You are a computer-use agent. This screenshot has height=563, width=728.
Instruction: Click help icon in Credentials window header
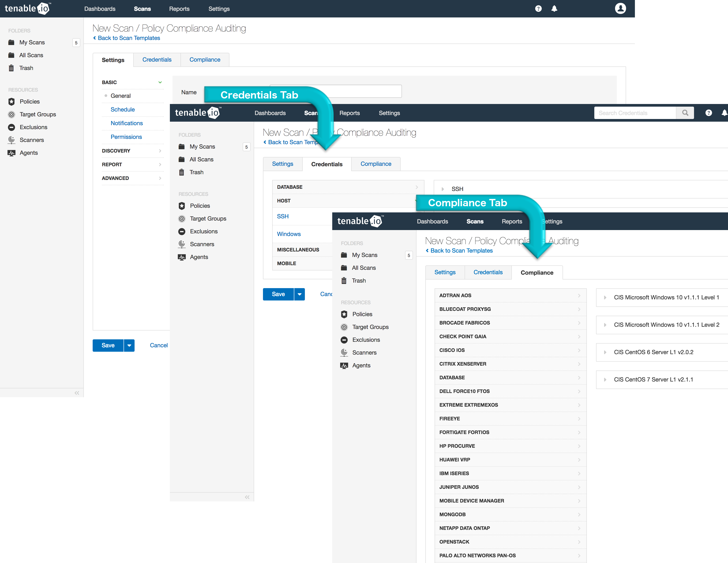[709, 113]
